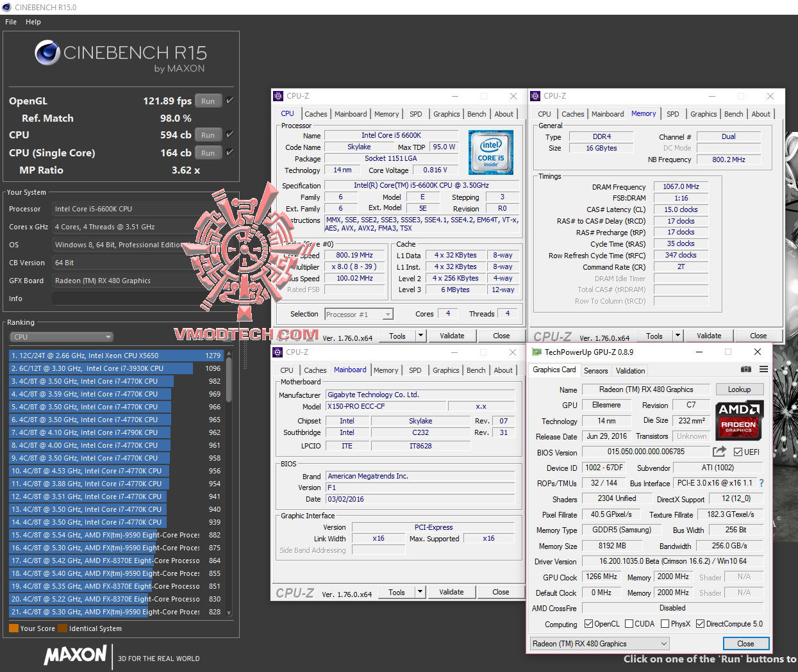The image size is (798, 672).
Task: Toggle the CPU test checkbox
Action: tap(229, 135)
